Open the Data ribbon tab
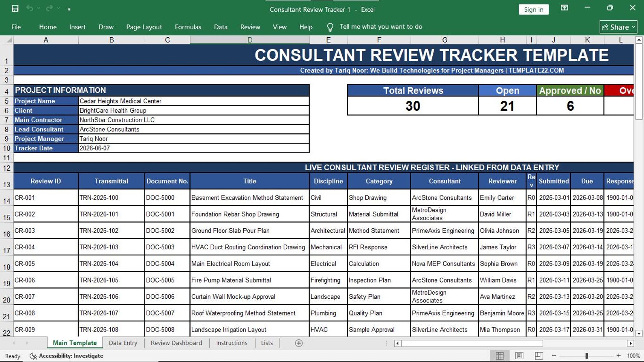This screenshot has width=644, height=362. click(x=221, y=27)
